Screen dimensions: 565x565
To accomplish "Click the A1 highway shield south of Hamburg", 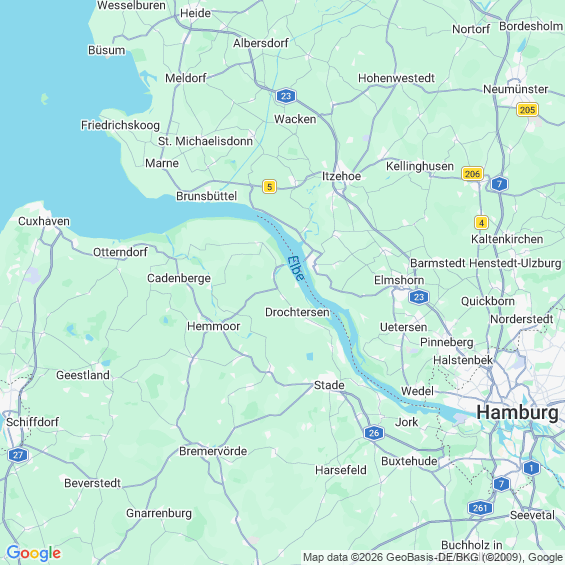I will 531,468.
